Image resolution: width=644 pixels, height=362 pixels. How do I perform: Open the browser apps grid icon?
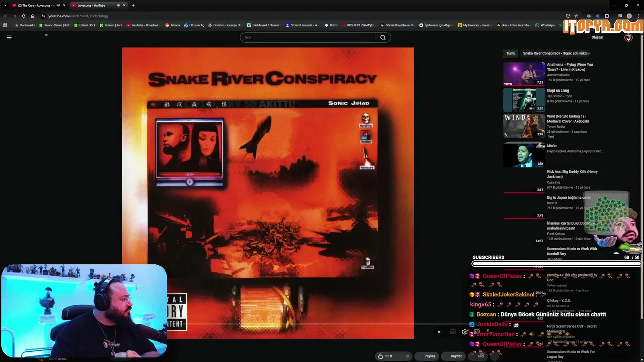5,25
